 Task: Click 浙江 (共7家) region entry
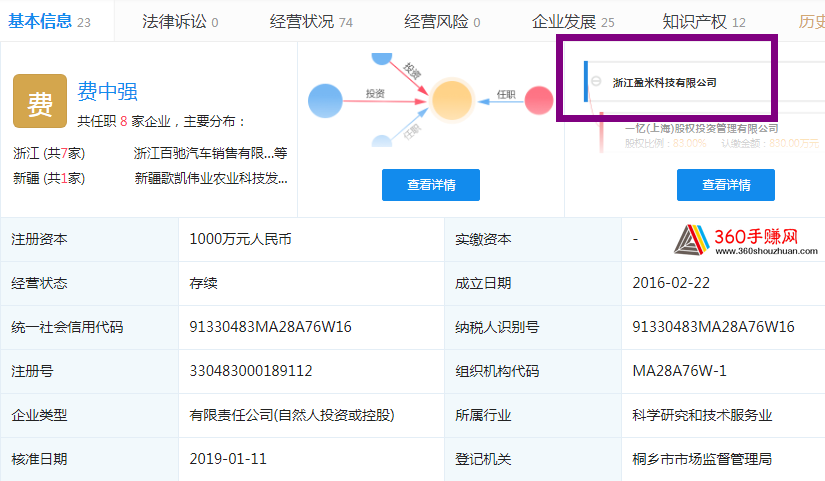[x=49, y=153]
